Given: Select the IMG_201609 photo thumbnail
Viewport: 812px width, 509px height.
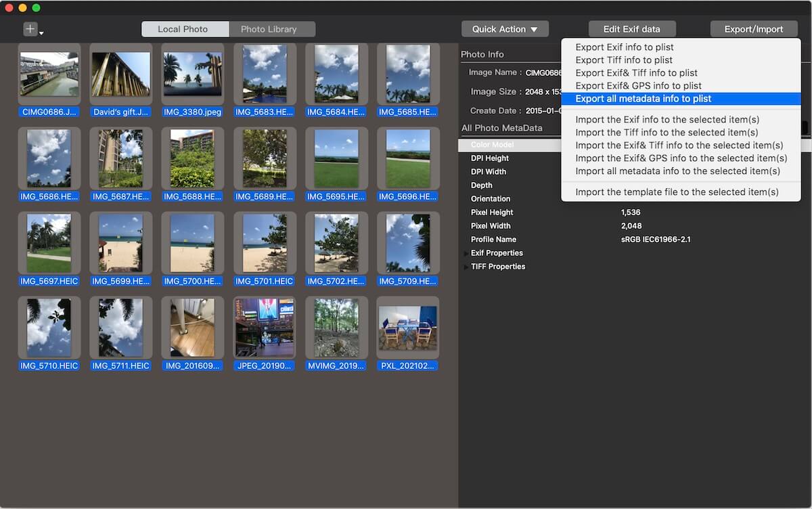Looking at the screenshot, I should [x=193, y=328].
